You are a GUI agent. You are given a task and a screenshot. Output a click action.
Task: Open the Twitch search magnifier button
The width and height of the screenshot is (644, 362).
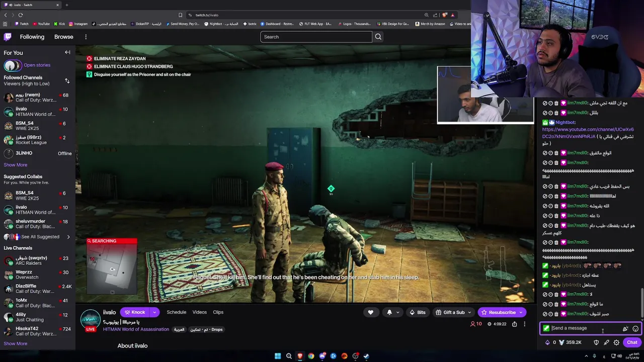(378, 37)
